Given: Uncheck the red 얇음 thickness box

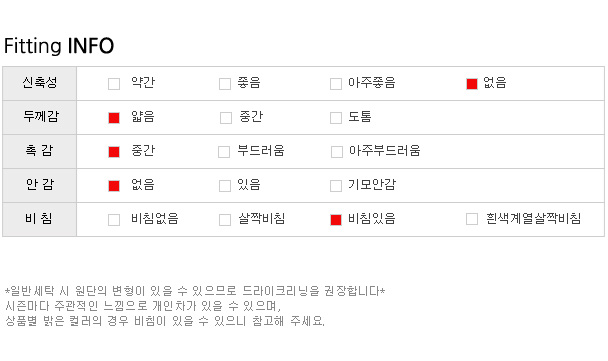Looking at the screenshot, I should pyautogui.click(x=114, y=118).
